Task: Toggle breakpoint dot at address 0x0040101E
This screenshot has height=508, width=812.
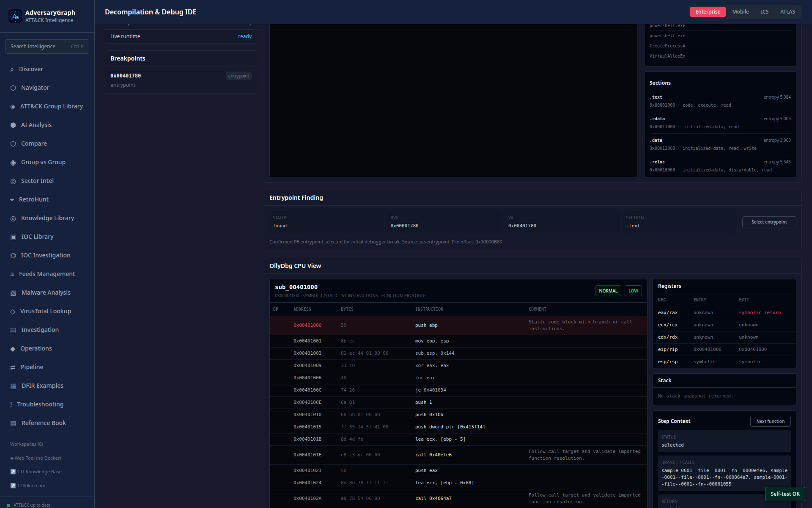Action: tap(280, 455)
